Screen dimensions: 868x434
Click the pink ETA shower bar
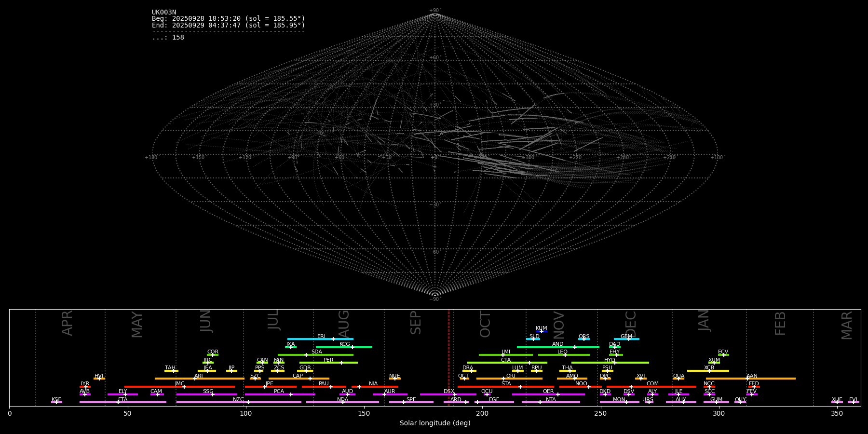pos(123,402)
